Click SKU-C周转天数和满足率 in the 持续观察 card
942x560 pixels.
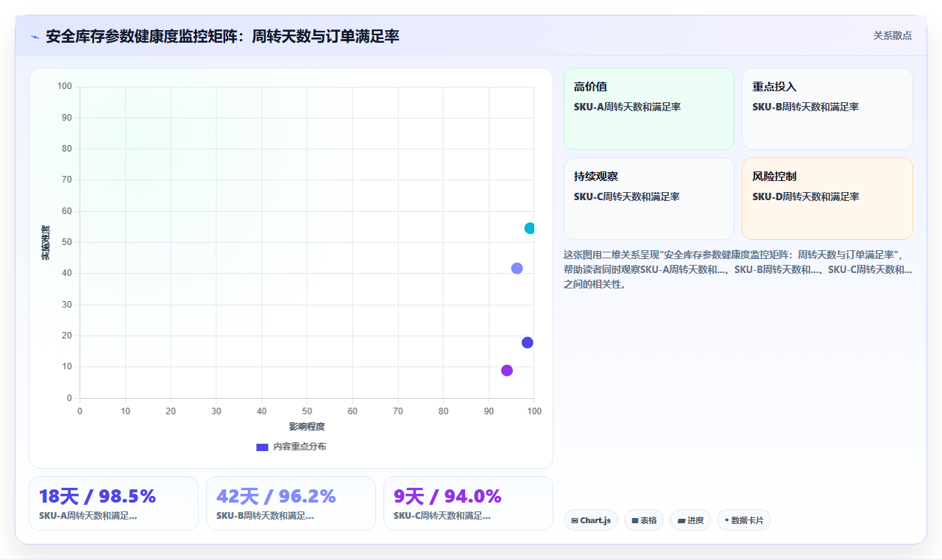point(627,196)
